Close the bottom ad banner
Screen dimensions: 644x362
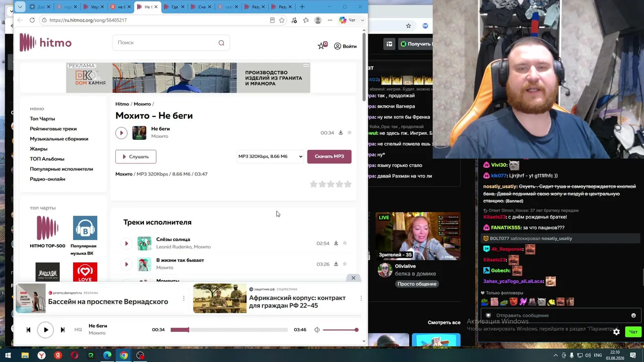coord(353,278)
